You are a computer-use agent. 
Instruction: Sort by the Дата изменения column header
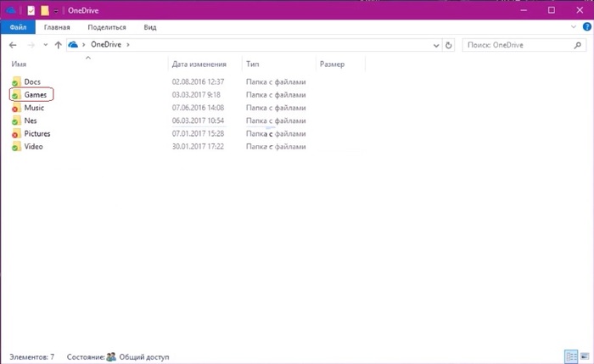tap(199, 64)
